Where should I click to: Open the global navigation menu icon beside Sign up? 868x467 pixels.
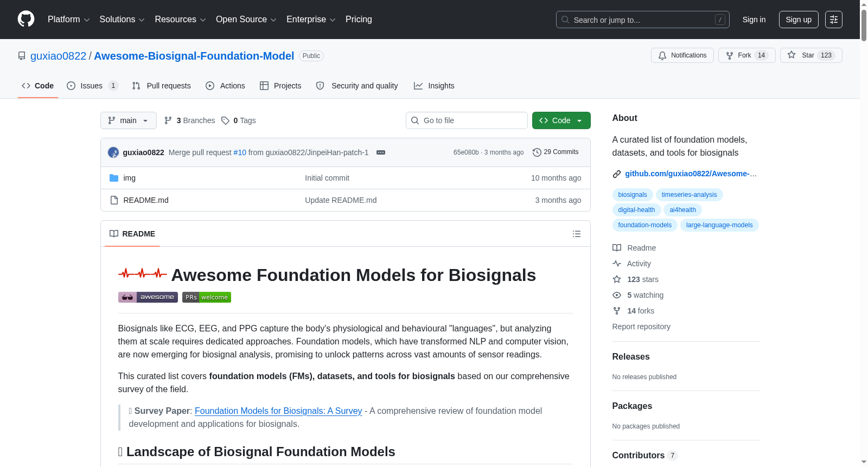[x=834, y=20]
